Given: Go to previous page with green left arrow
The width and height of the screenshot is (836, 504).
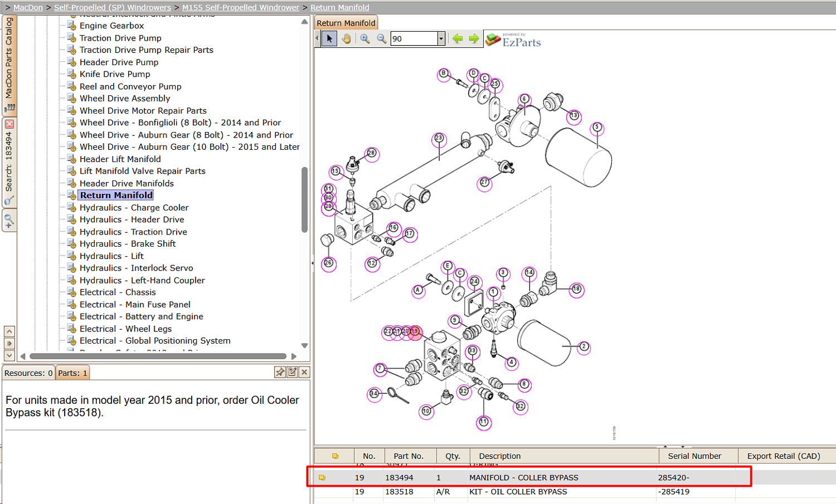Looking at the screenshot, I should coord(458,38).
